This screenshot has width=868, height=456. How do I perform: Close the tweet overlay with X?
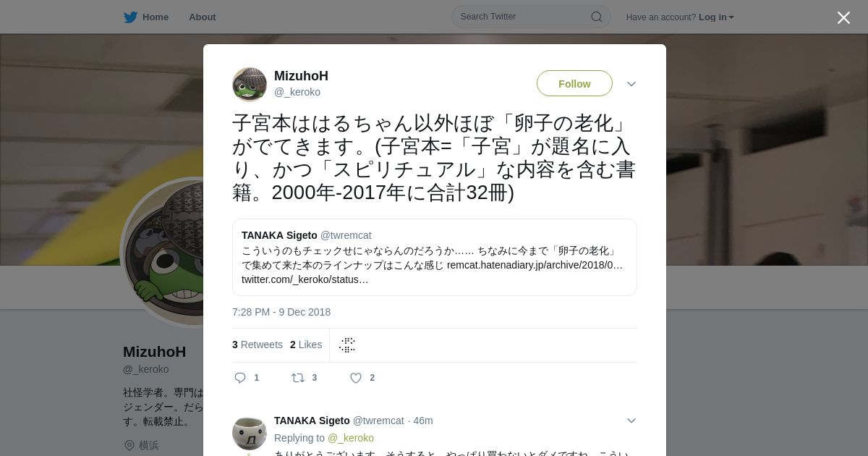coord(843,17)
